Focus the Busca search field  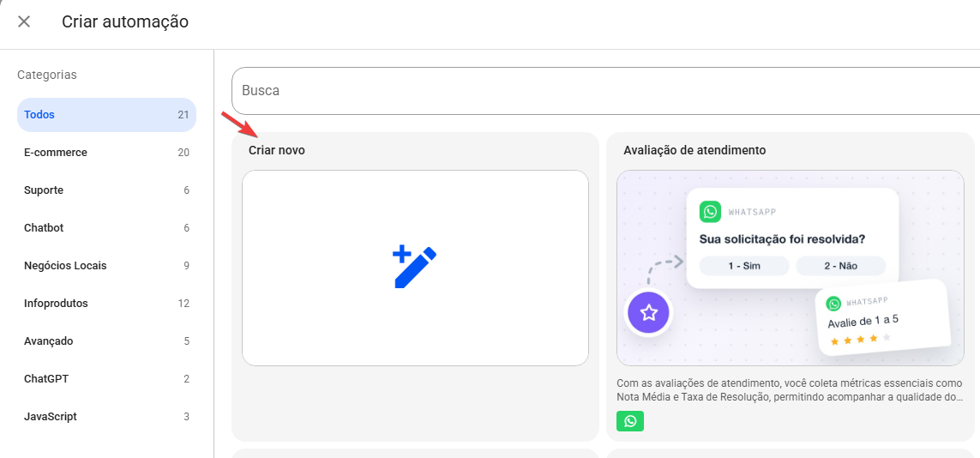(x=605, y=91)
